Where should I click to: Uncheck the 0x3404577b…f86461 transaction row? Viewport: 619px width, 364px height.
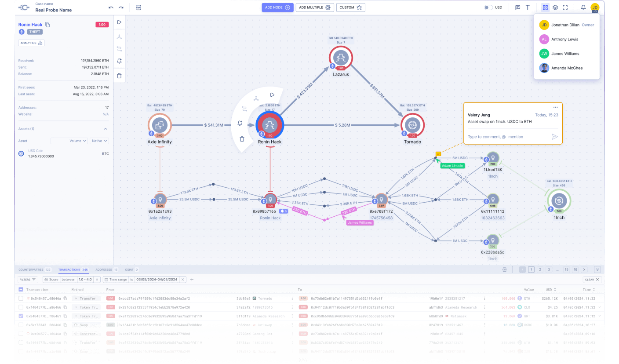point(21,316)
